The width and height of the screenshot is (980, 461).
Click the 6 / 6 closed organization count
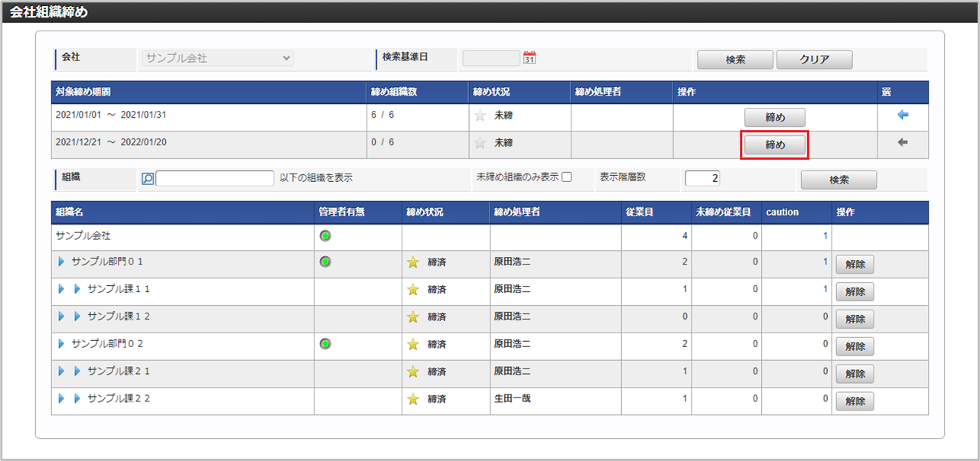click(383, 115)
